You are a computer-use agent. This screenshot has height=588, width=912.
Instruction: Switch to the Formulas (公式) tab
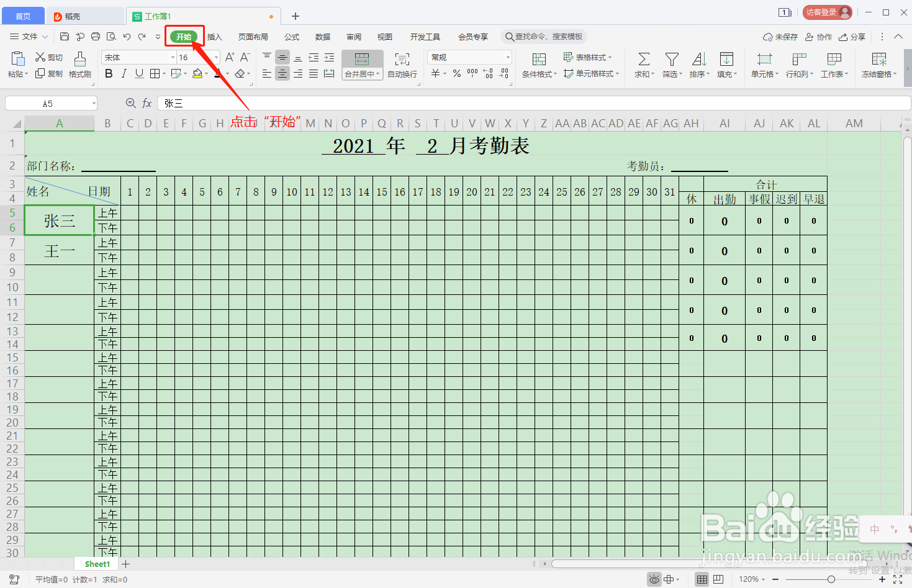click(292, 37)
